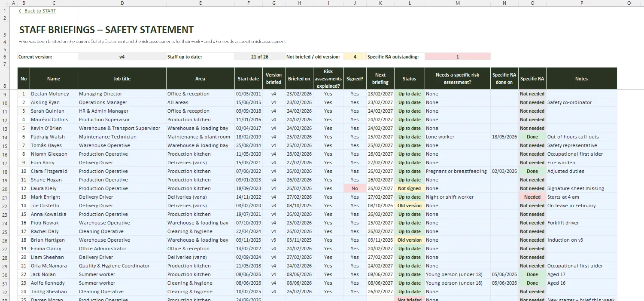Click the '02/03/2026' Specific RA date
The height and width of the screenshot is (301, 644).
coord(504,171)
